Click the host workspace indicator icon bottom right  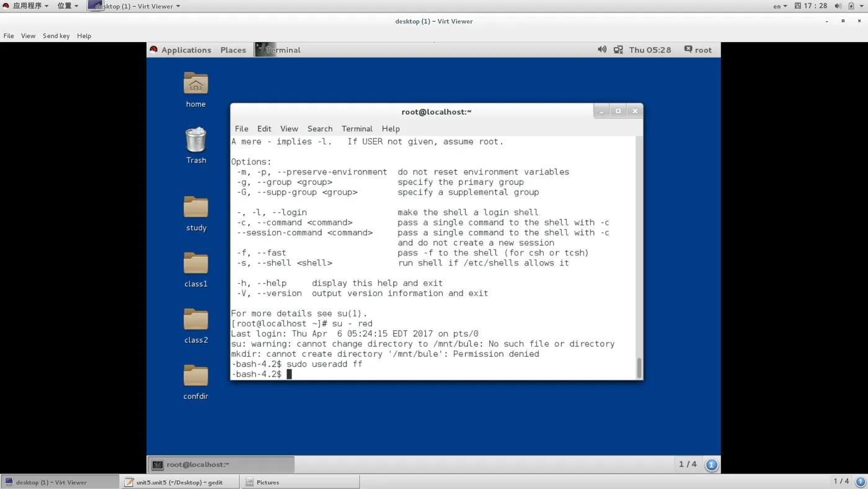860,482
